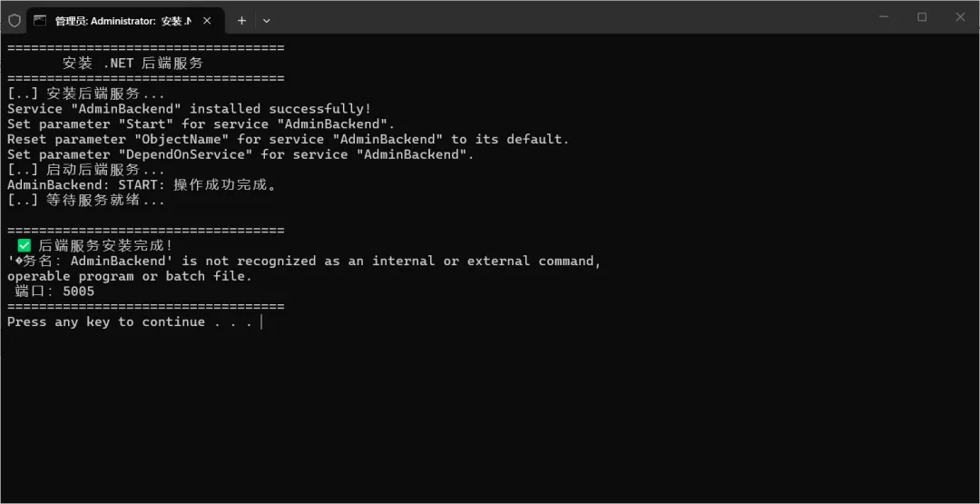This screenshot has width=980, height=504.
Task: Click the 'ObjectName' reset parameter line
Action: pos(288,139)
